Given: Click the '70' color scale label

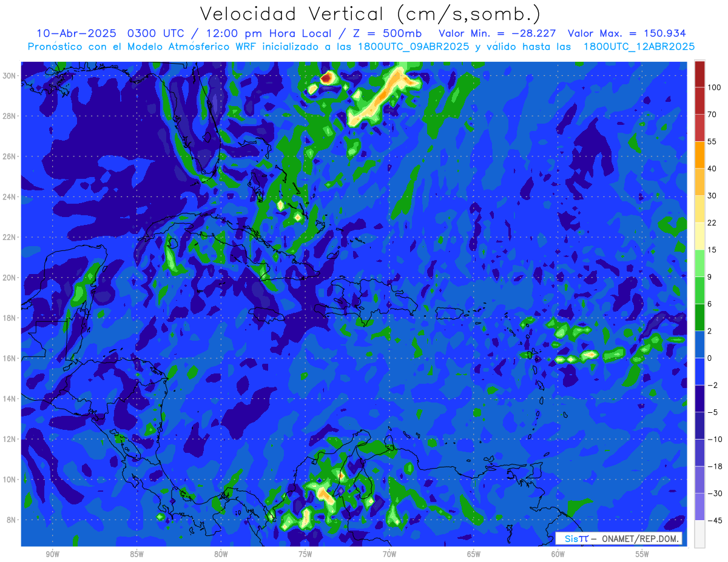Looking at the screenshot, I should tap(712, 115).
